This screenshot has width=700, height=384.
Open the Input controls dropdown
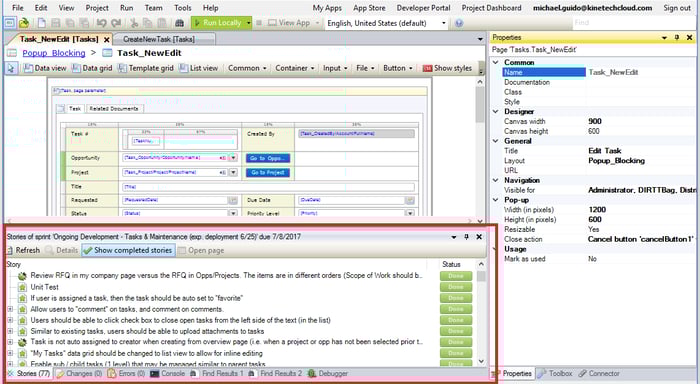[335, 68]
